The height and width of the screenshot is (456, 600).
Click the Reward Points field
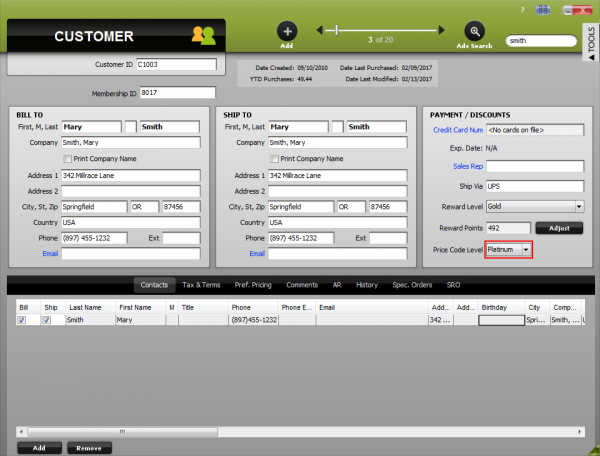(x=508, y=228)
